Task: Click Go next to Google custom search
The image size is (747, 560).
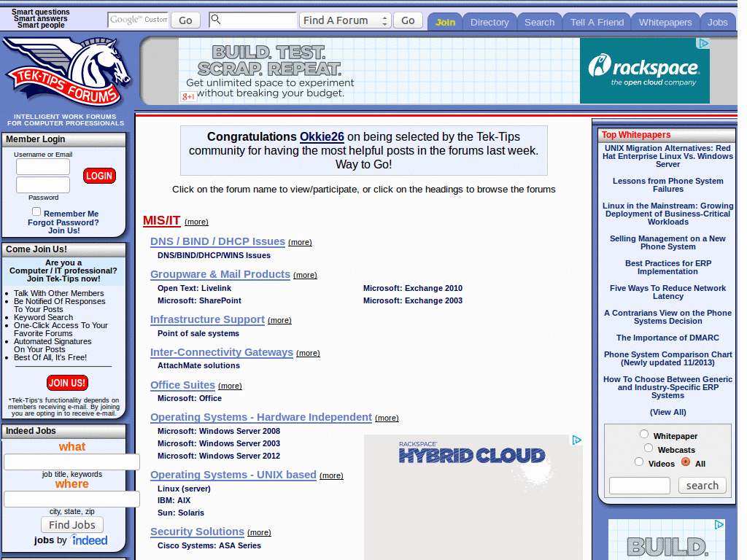Action: (x=185, y=20)
